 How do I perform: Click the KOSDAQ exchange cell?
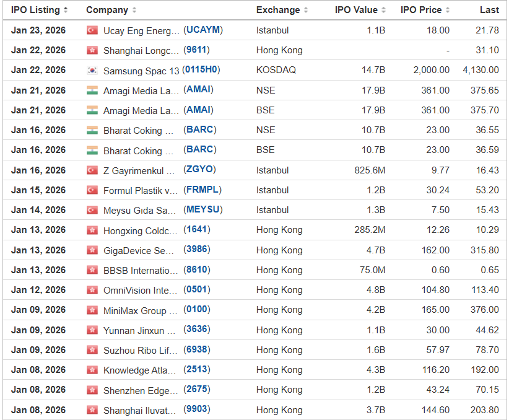(x=276, y=70)
